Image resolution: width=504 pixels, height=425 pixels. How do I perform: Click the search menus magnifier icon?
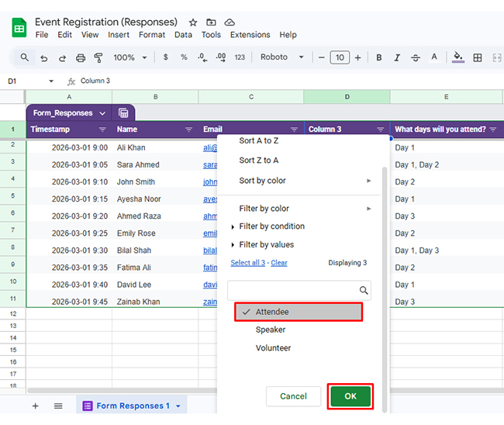25,57
